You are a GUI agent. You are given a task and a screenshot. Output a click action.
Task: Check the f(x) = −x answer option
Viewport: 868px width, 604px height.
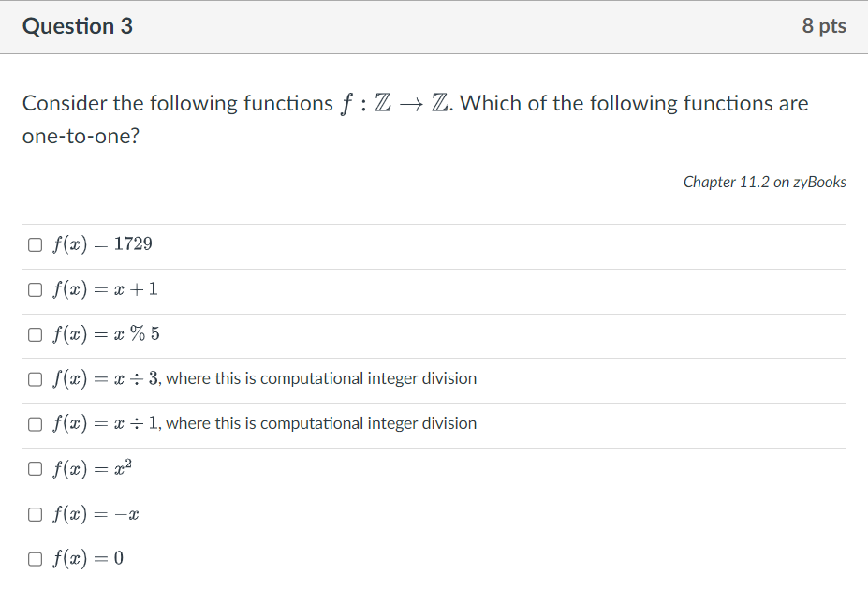click(x=35, y=513)
